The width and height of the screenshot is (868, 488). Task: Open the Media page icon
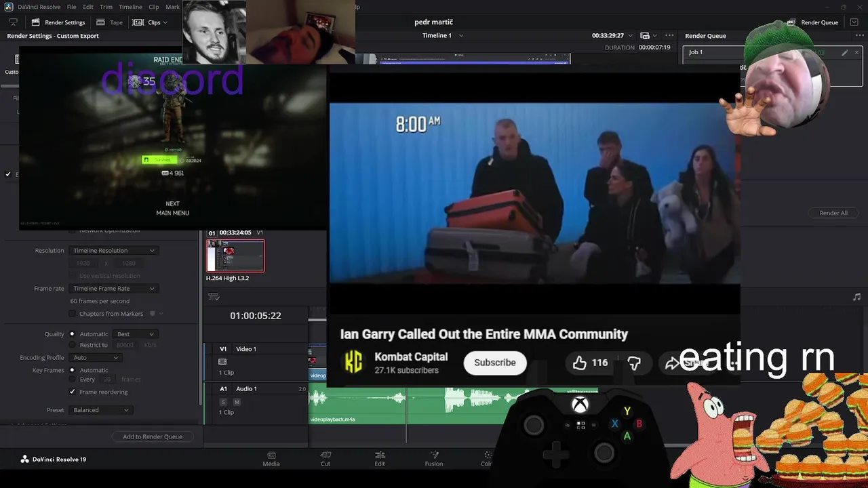(271, 459)
